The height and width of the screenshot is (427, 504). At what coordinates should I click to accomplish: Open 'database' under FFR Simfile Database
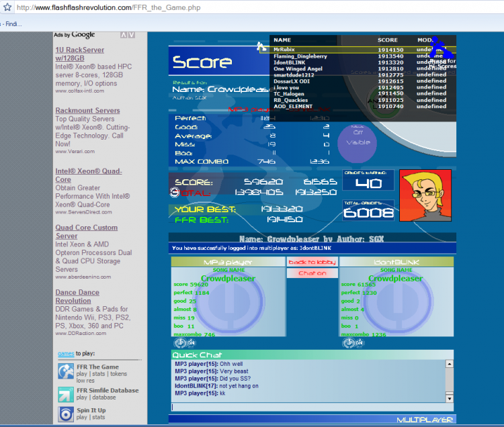[x=103, y=397]
